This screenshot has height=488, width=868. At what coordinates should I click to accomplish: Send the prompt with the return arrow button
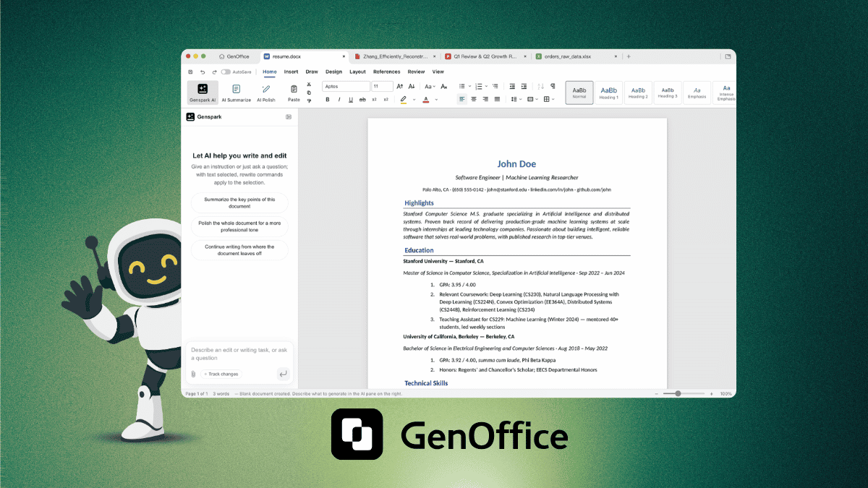(x=284, y=374)
